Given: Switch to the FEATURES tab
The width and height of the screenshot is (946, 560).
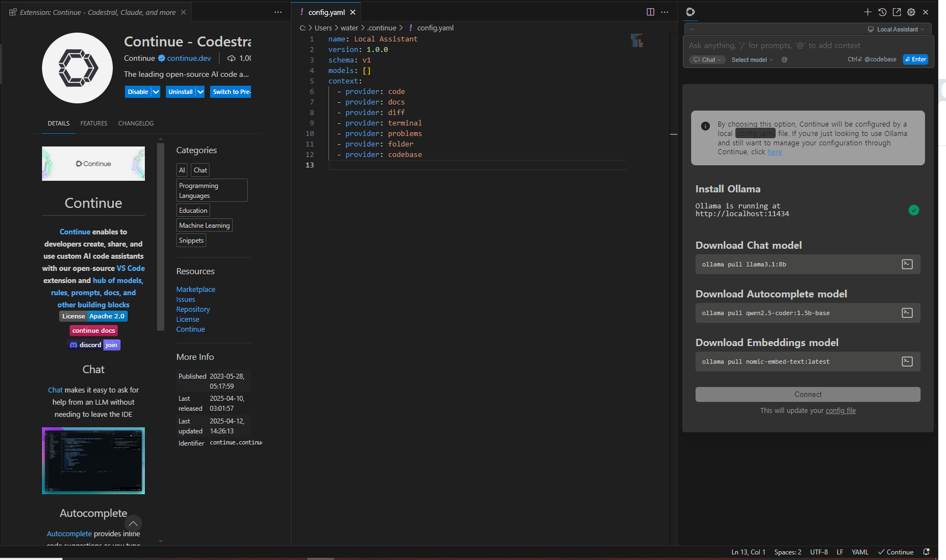Looking at the screenshot, I should click(94, 123).
